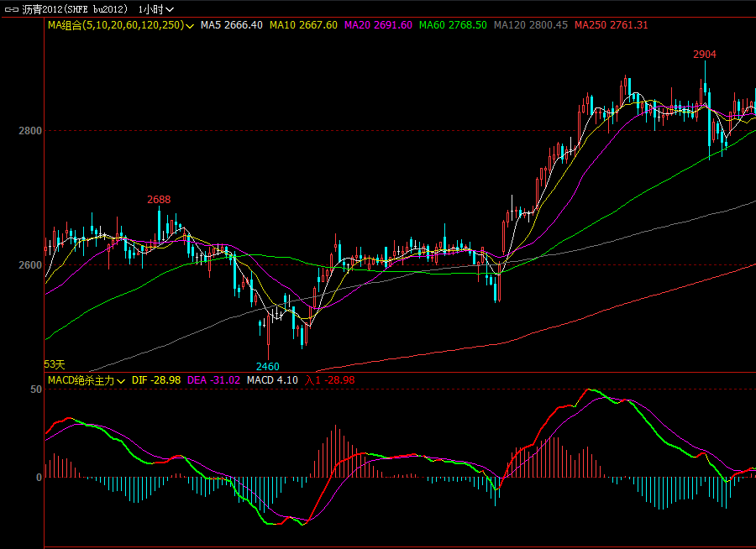756x549 pixels.
Task: Click the 2460 low price marker
Action: click(x=268, y=366)
